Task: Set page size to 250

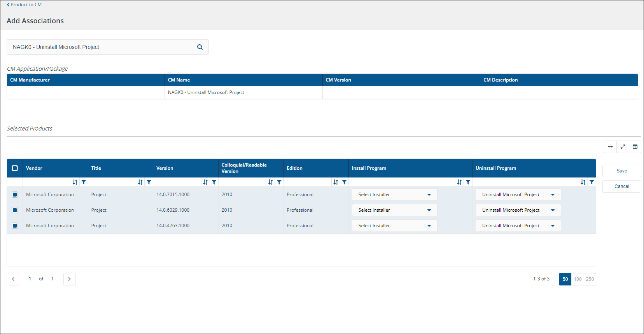Action: click(590, 279)
